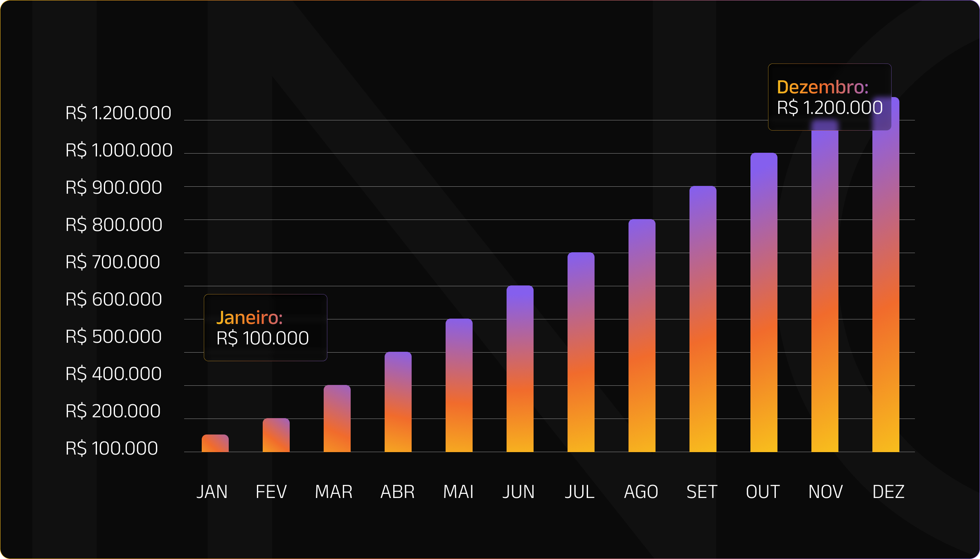Click the MAI bar
980x559 pixels.
[459, 385]
